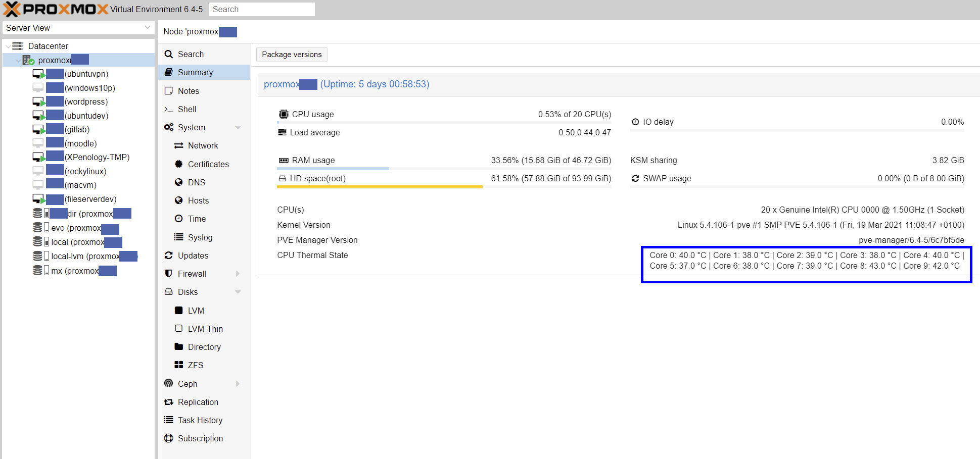Select the macvm VM icon
The height and width of the screenshot is (459, 980).
click(x=38, y=185)
